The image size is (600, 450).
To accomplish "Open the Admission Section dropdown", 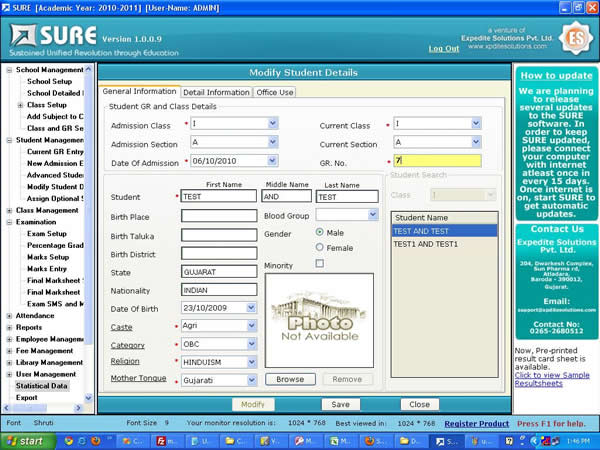I will (272, 142).
